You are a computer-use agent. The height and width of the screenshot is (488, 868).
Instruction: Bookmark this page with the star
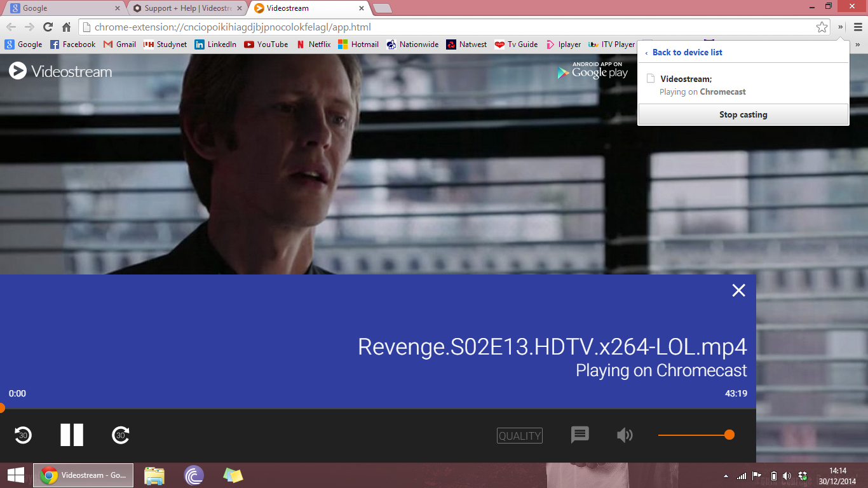[822, 27]
